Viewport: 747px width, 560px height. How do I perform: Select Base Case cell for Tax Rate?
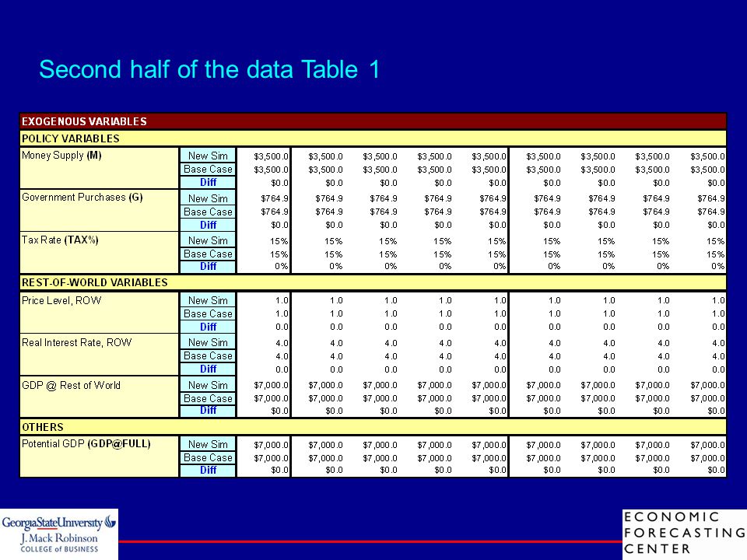(208, 254)
